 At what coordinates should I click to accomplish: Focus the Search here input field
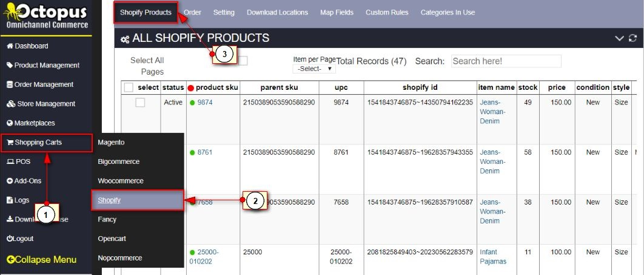[506, 61]
